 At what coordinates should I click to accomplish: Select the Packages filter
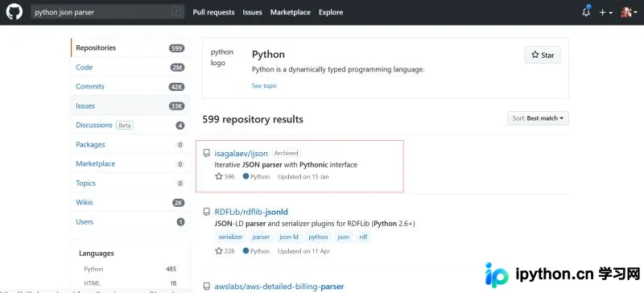click(130, 145)
